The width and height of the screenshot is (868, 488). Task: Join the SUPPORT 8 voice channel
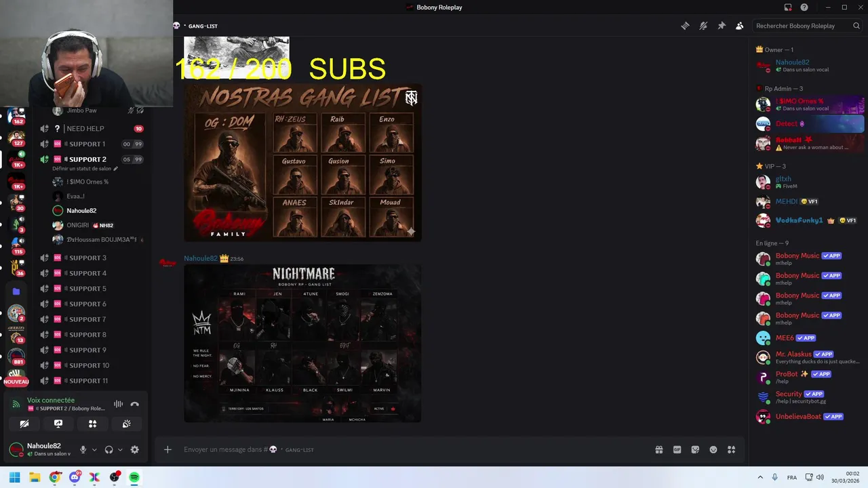coord(91,335)
